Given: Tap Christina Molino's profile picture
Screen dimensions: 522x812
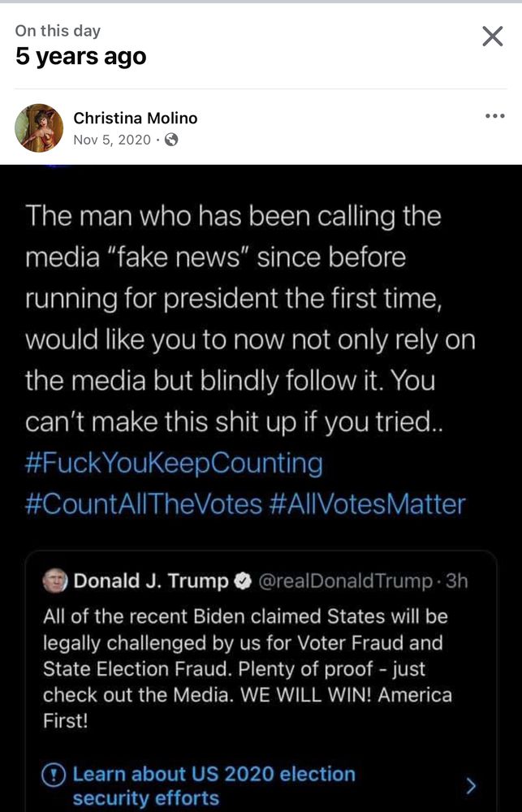Looking at the screenshot, I should (x=39, y=128).
